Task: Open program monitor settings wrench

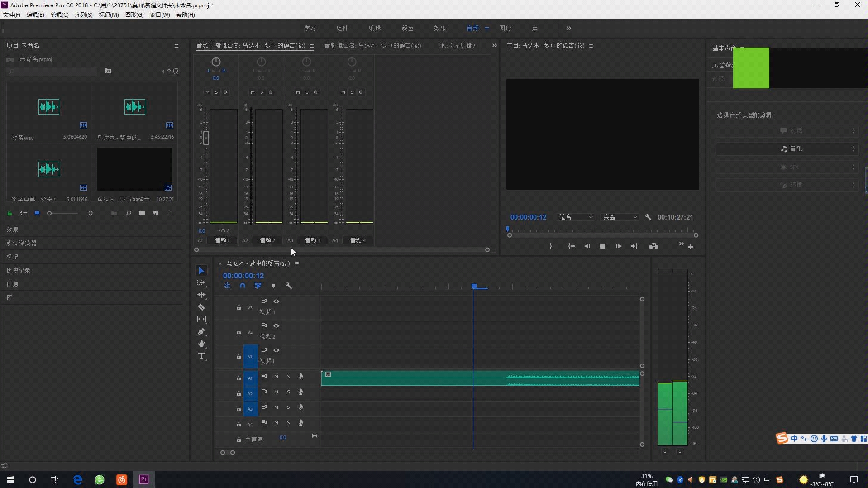Action: 648,217
